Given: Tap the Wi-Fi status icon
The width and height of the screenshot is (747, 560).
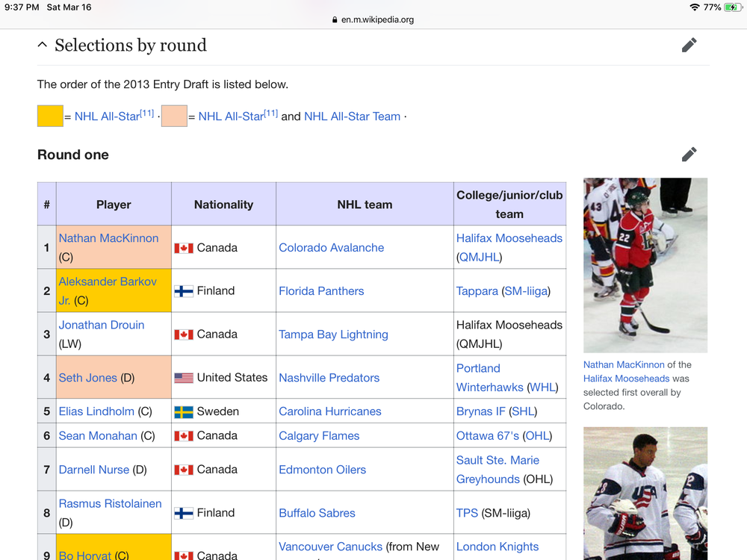Looking at the screenshot, I should (694, 7).
